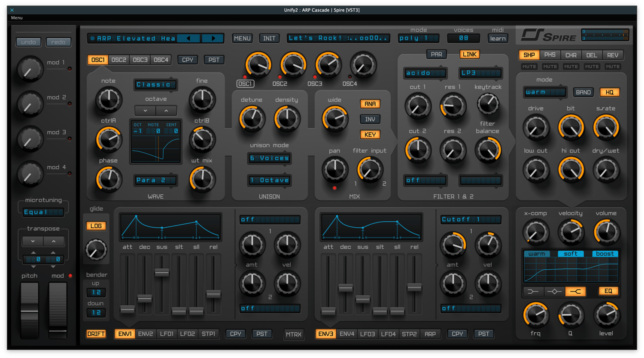Image resolution: width=644 pixels, height=358 pixels.
Task: Click the bender up value field
Action: pos(96,292)
